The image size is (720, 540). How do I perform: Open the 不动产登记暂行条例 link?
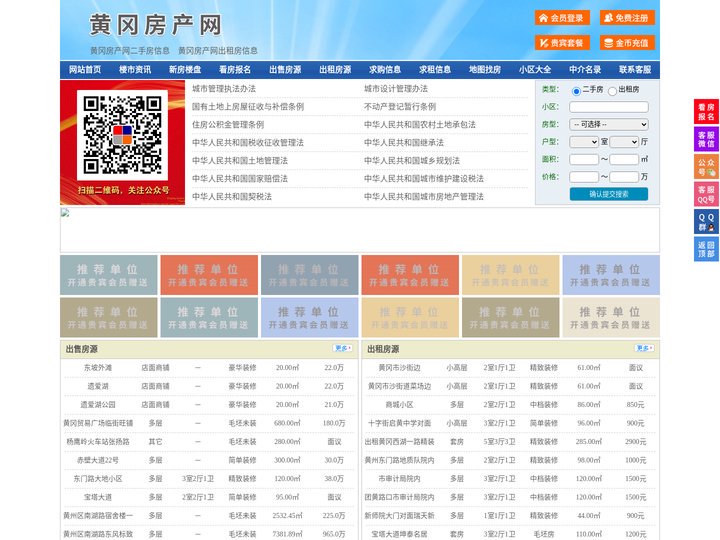pos(400,107)
